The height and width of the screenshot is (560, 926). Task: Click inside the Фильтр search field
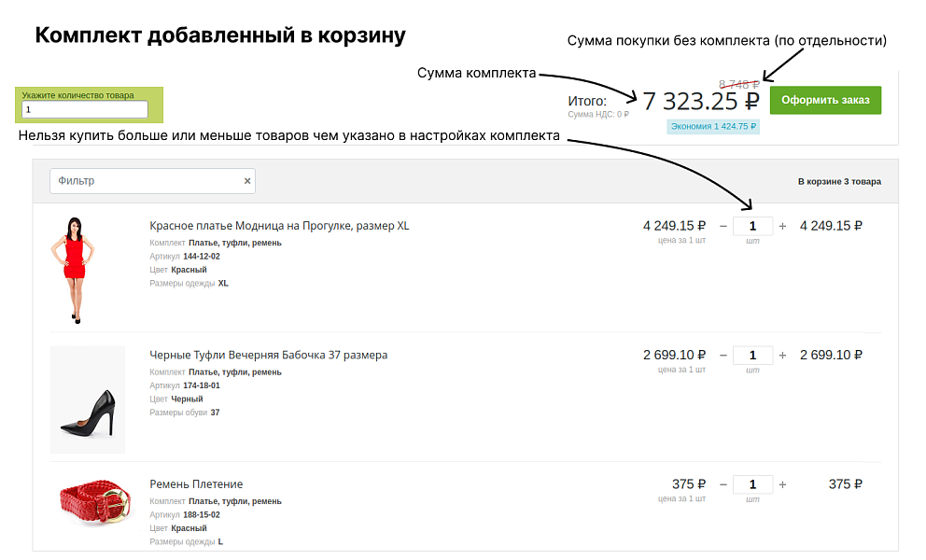point(140,180)
